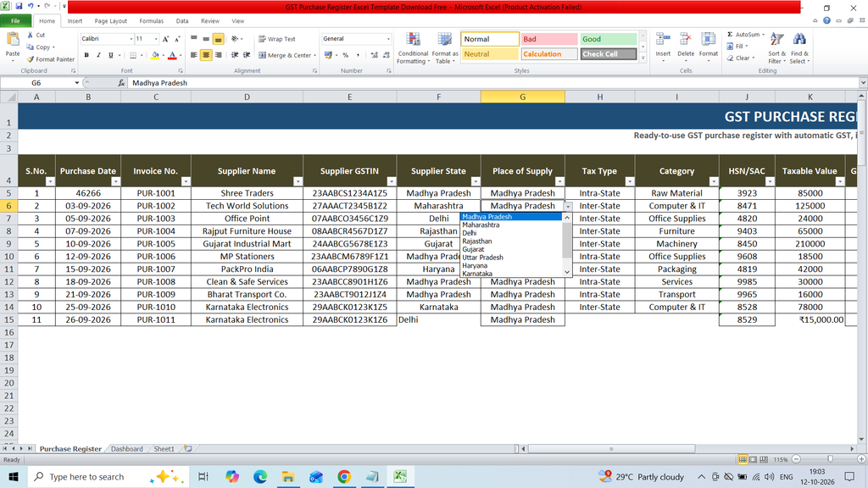Click the Excel Help question mark icon
The image size is (868, 488).
click(826, 20)
